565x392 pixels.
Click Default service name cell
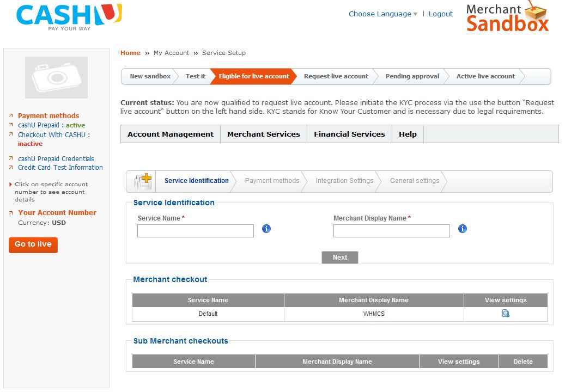tap(208, 314)
